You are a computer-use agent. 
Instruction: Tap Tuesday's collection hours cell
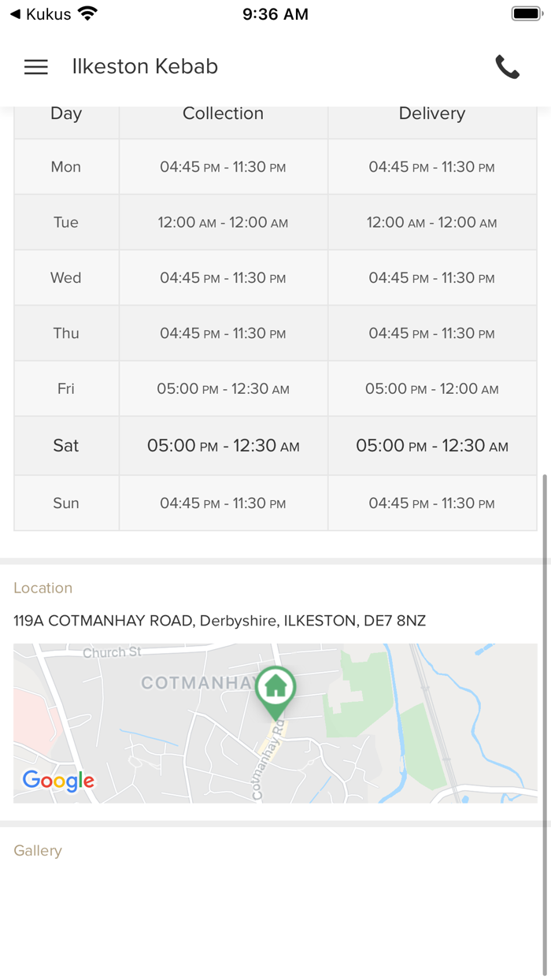tap(223, 223)
